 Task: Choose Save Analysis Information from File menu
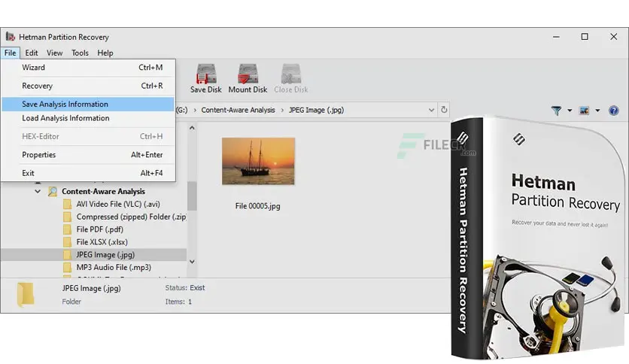tap(65, 104)
